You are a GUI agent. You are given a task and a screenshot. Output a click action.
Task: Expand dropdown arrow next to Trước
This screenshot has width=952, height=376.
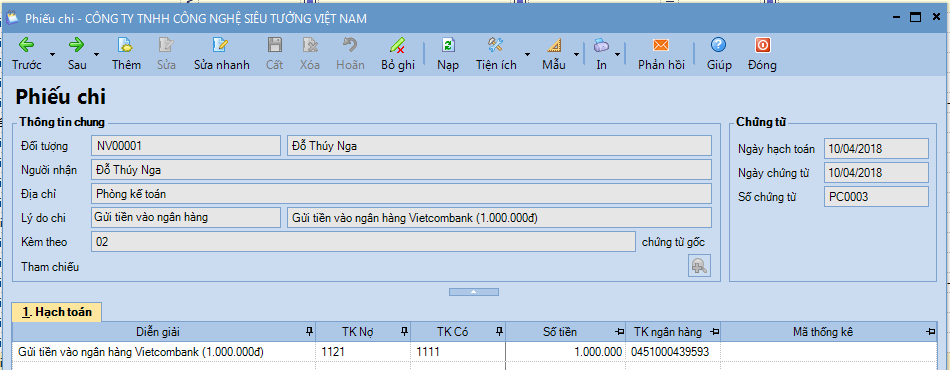coord(52,54)
